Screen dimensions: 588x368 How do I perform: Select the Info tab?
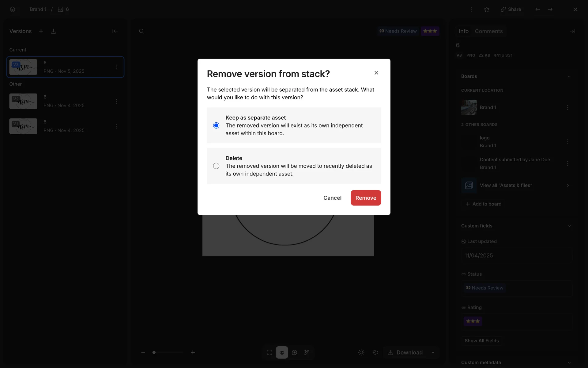463,31
